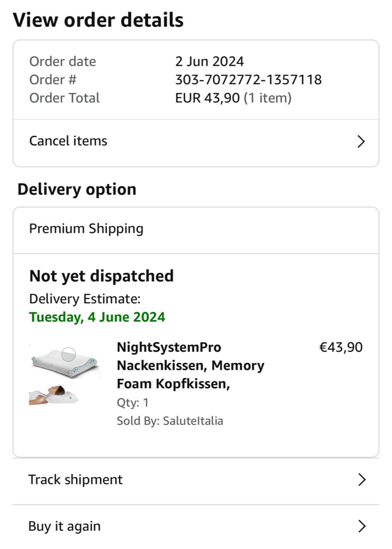The height and width of the screenshot is (549, 392).
Task: Select the Premium Shipping delivery option
Action: (x=86, y=229)
